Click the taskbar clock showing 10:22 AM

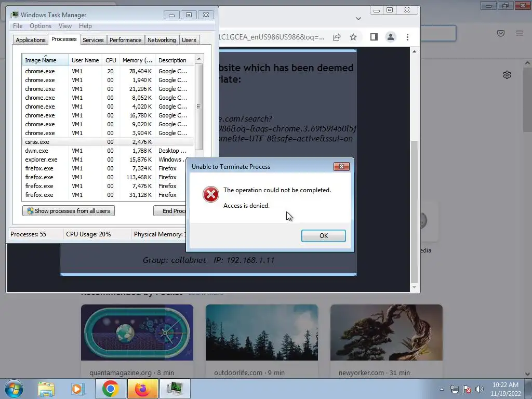point(506,389)
